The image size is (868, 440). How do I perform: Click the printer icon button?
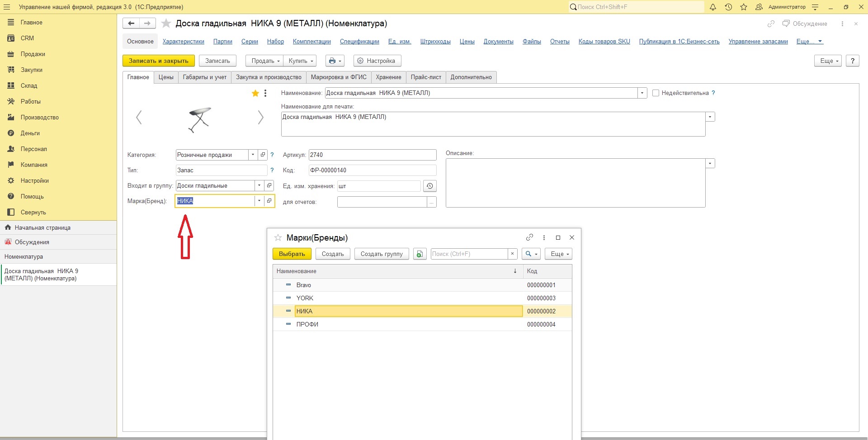(x=335, y=61)
